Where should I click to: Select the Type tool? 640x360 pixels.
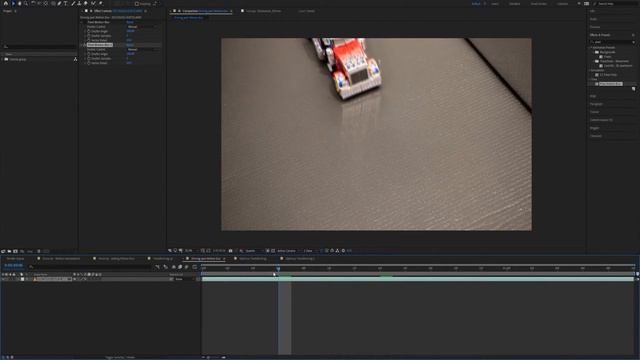(65, 4)
